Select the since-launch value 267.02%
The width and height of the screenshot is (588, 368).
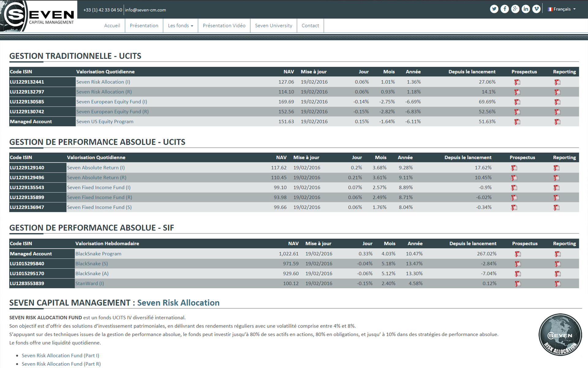coord(487,254)
